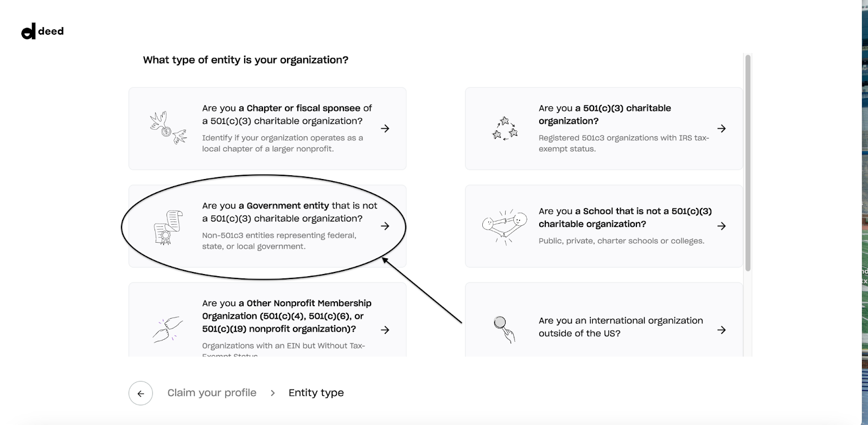868x425 pixels.
Task: Click the chevron between Claim your profile and Entity type
Action: click(272, 392)
